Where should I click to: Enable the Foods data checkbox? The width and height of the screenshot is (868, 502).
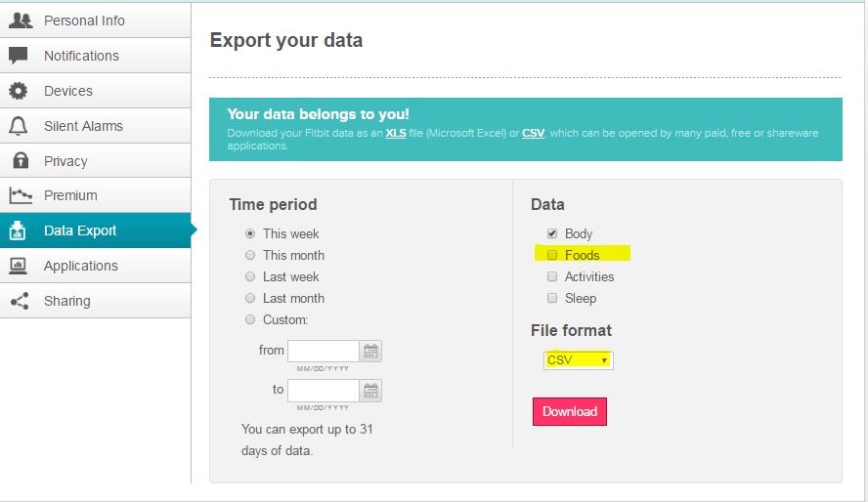tap(552, 255)
